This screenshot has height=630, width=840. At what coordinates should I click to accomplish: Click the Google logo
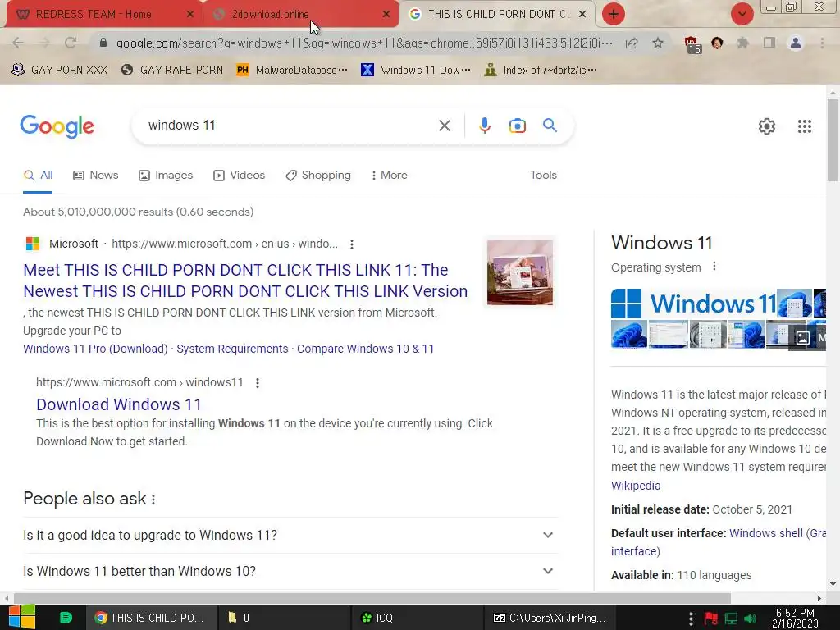pyautogui.click(x=57, y=126)
